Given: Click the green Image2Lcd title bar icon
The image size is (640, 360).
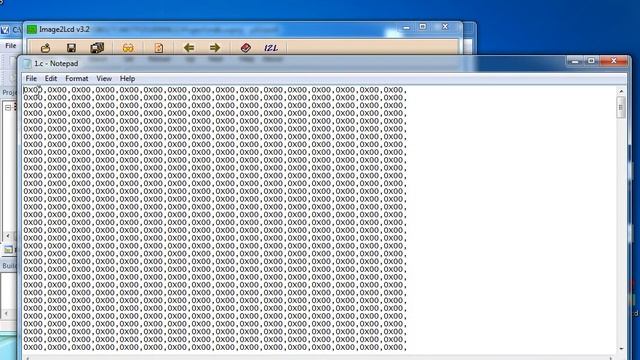Looking at the screenshot, I should pos(32,29).
